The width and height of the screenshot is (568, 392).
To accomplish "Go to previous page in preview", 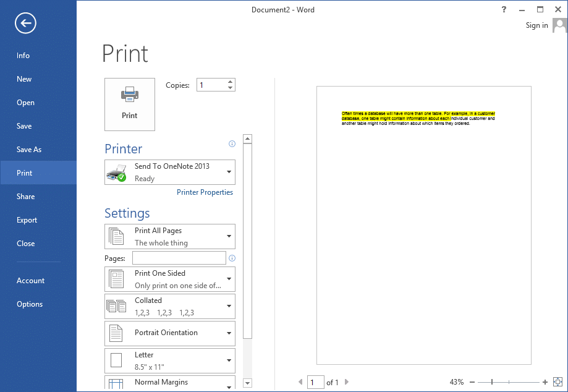I will point(300,382).
